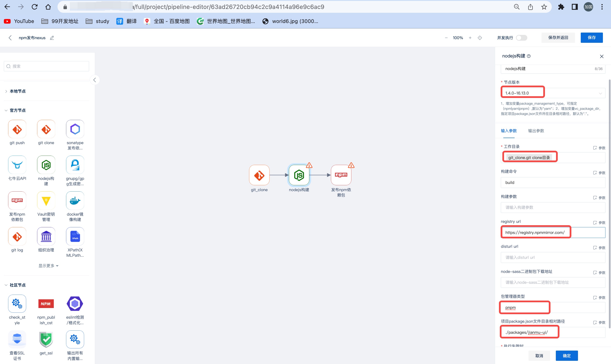The height and width of the screenshot is (364, 611).
Task: Choose the Vault密钥管理 node icon
Action: pyautogui.click(x=46, y=201)
